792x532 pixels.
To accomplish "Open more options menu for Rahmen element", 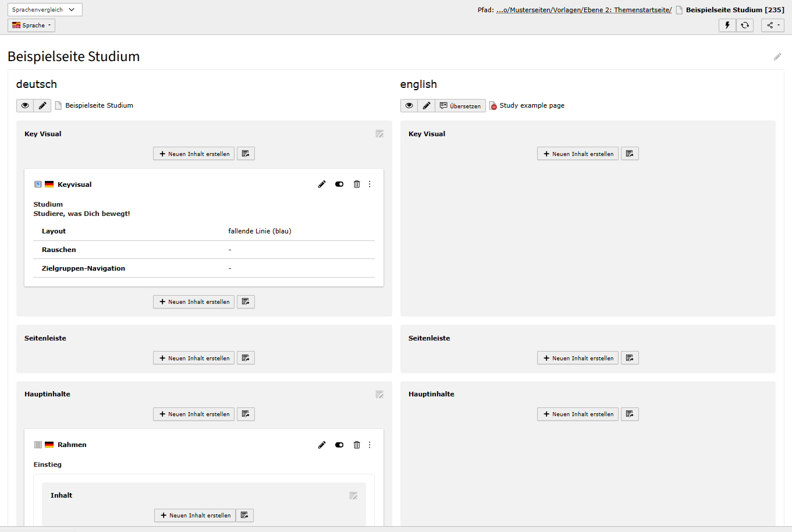I will click(x=370, y=445).
